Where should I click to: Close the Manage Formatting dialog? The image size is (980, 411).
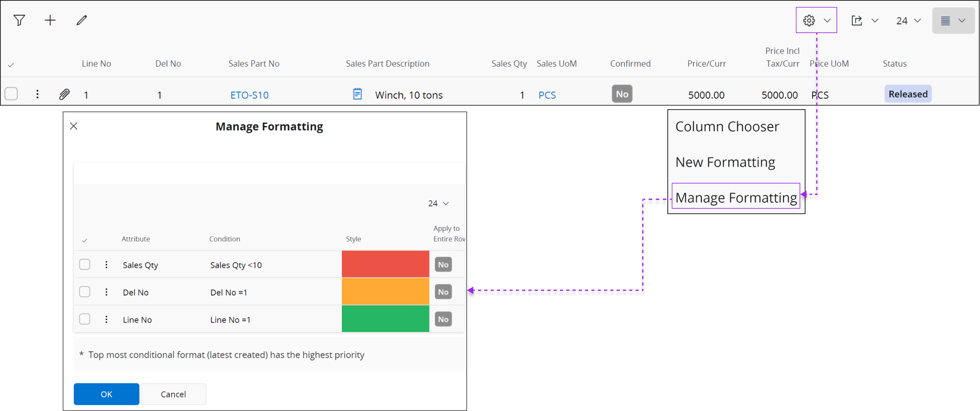[x=74, y=126]
